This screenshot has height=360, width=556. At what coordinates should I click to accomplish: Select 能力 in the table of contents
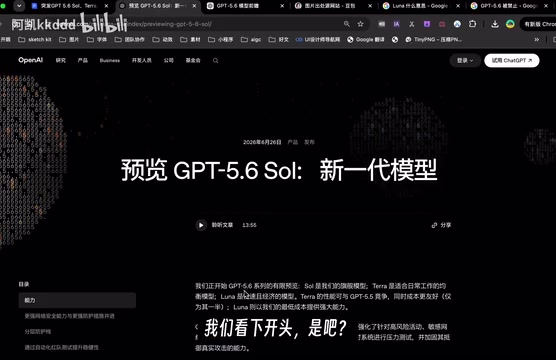point(77,300)
